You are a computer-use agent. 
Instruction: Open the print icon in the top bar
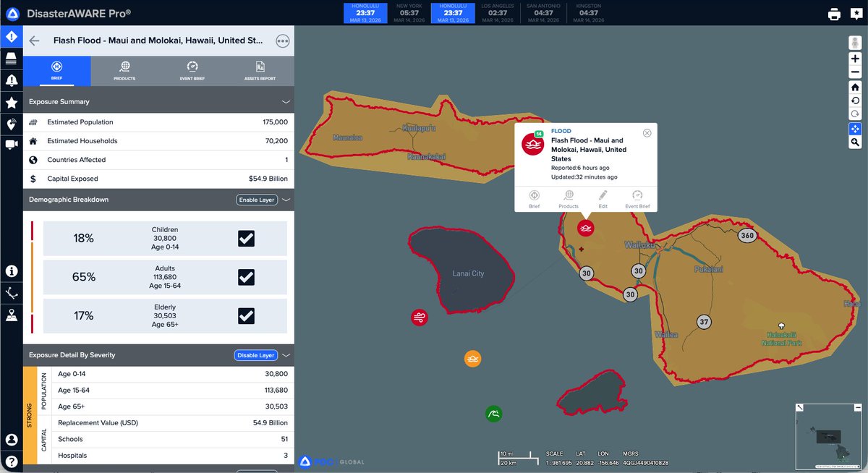[834, 13]
